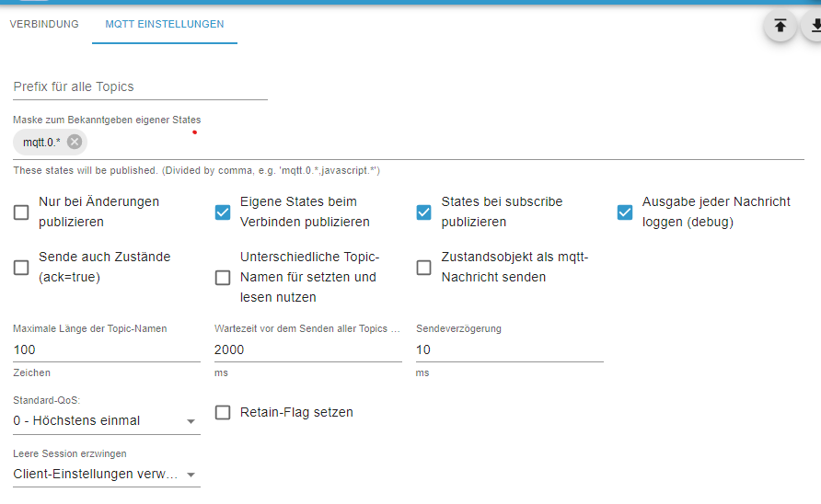
Task: Click the Wartezeit vor dem Senden field
Action: pos(307,349)
